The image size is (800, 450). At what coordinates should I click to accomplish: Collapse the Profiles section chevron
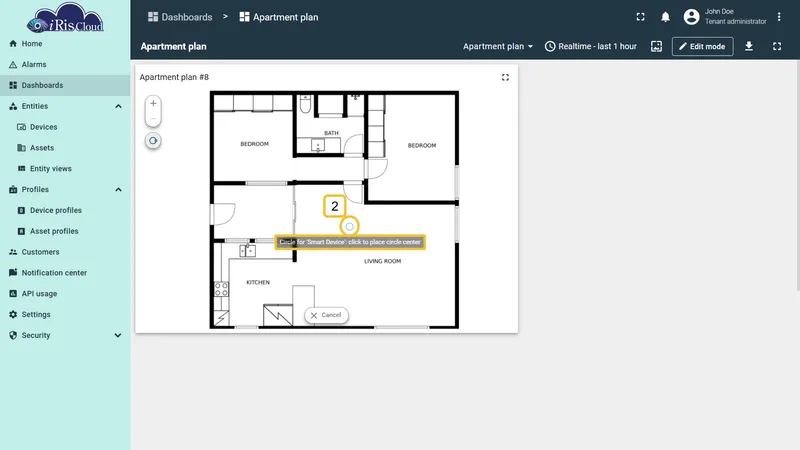point(118,189)
